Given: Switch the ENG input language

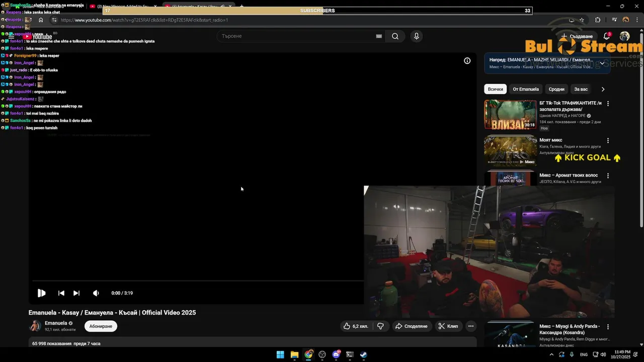Looking at the screenshot, I should [x=584, y=354].
